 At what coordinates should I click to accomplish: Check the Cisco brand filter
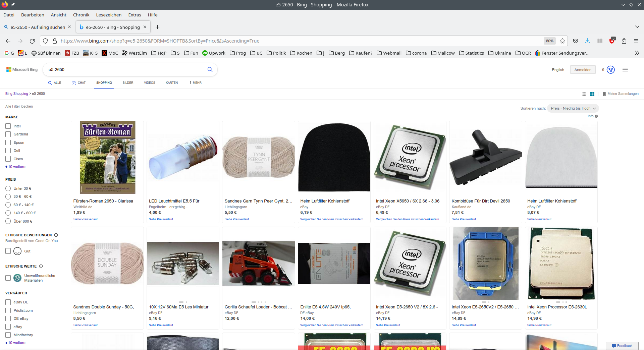(x=8, y=159)
